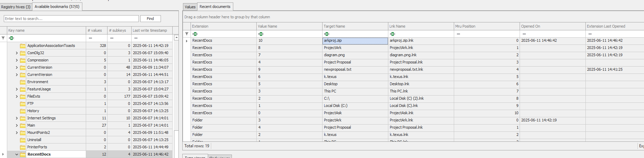Image resolution: width=644 pixels, height=158 pixels.
Task: Click the Environment folder icon
Action: (23, 82)
